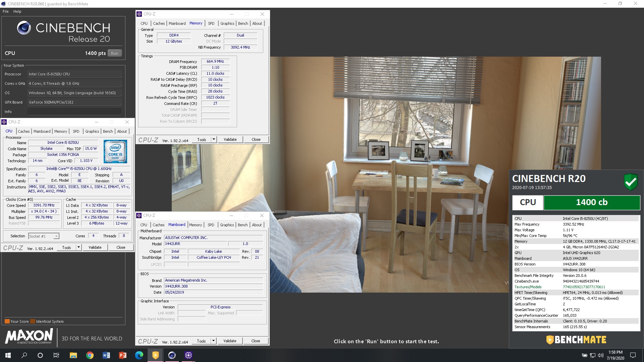Click Validate in CPU-Z Memory window
Image resolution: width=644 pixels, height=362 pixels.
coord(230,139)
